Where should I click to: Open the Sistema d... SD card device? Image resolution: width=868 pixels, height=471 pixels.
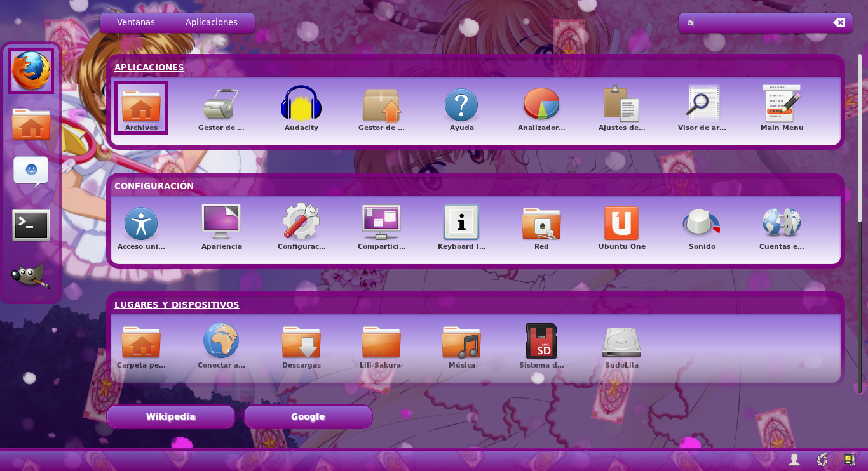pyautogui.click(x=541, y=345)
